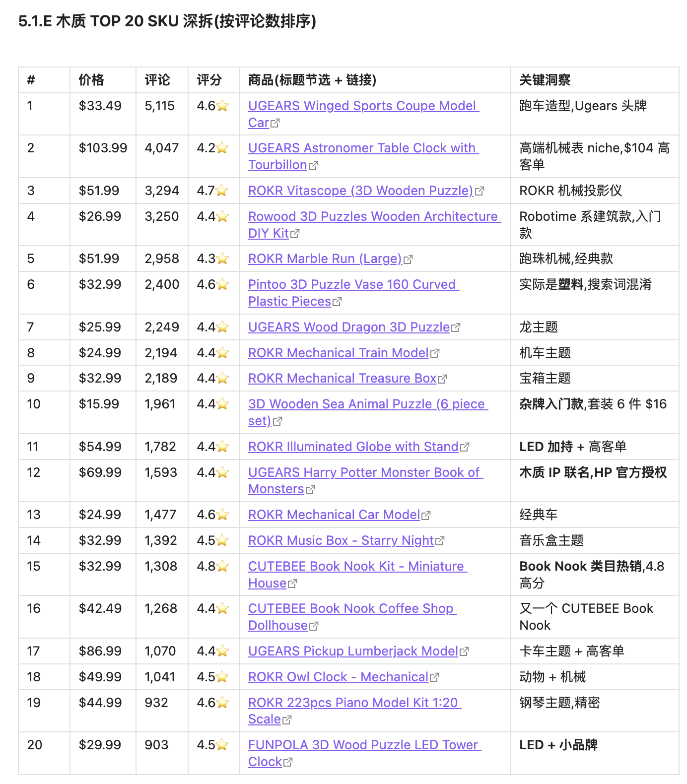687x784 pixels.
Task: Click external-link icon after ROKR Mechanical Car Model
Action: (x=426, y=515)
